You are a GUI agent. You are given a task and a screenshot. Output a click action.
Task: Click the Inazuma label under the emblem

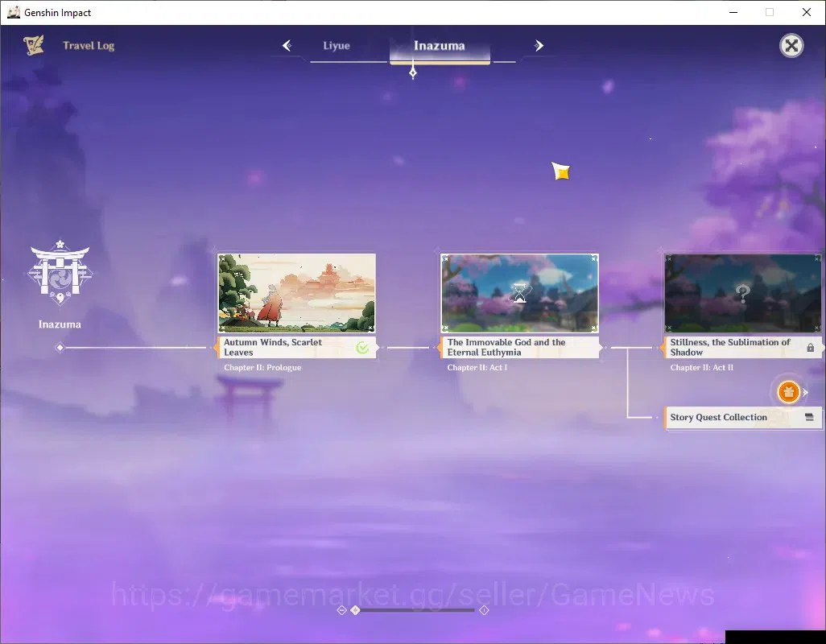coord(60,324)
